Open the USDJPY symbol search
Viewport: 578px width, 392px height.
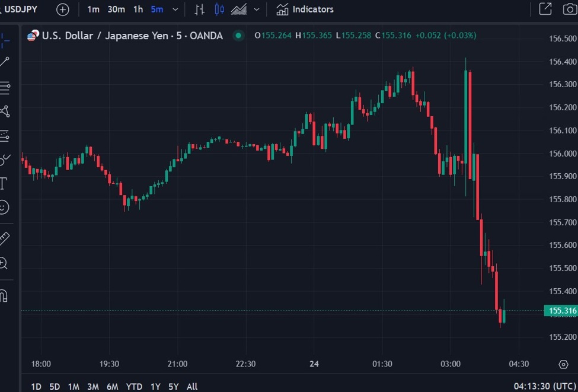click(x=21, y=9)
